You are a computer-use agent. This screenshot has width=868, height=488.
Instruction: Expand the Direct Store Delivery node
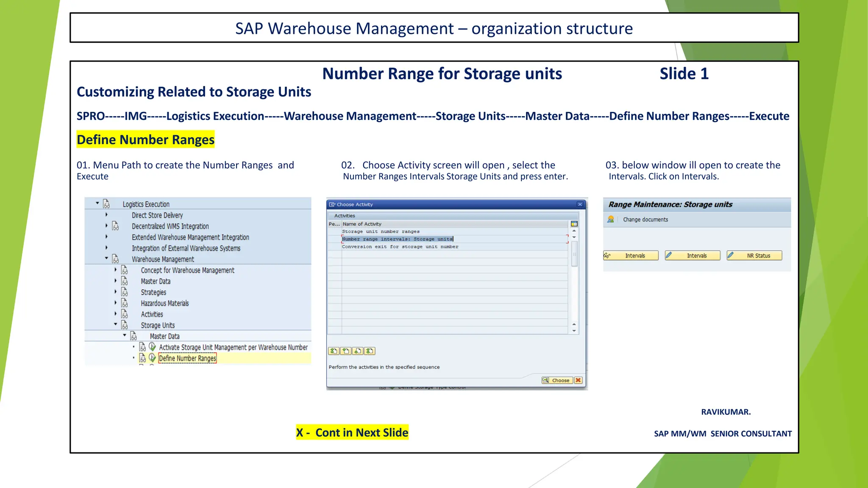coord(106,215)
